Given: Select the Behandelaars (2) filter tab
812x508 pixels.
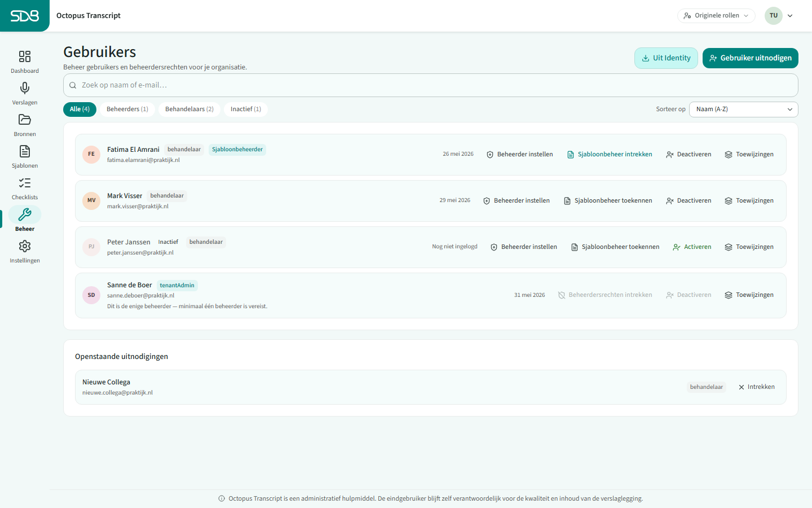Looking at the screenshot, I should click(189, 110).
